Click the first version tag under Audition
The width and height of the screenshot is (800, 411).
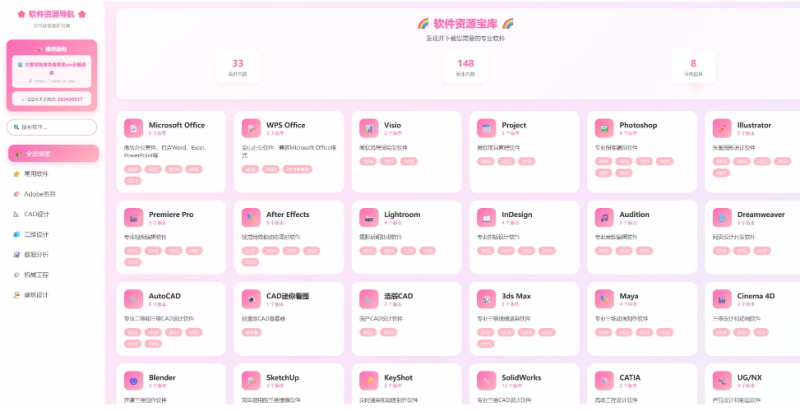[x=604, y=251]
